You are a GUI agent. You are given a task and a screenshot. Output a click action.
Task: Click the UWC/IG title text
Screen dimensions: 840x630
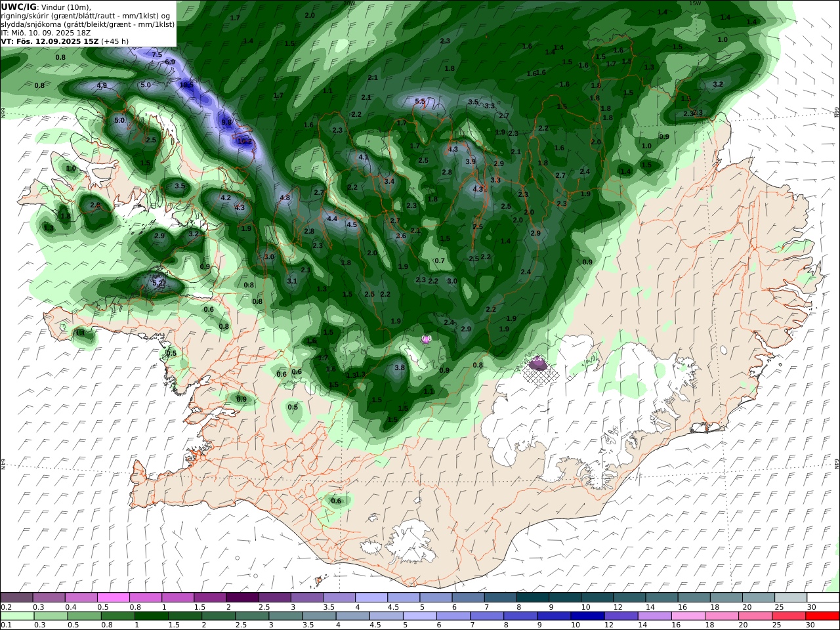point(19,7)
